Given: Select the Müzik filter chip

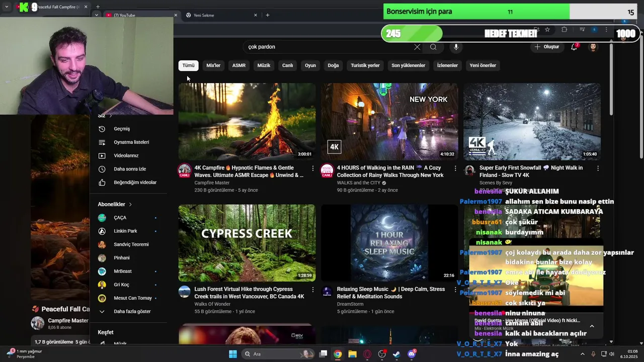Looking at the screenshot, I should point(264,65).
